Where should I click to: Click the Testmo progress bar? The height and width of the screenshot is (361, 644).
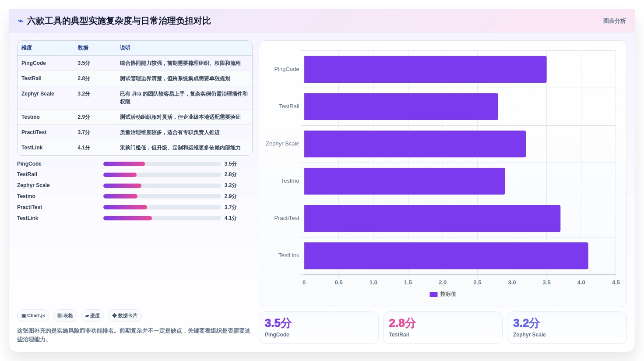[x=162, y=196]
